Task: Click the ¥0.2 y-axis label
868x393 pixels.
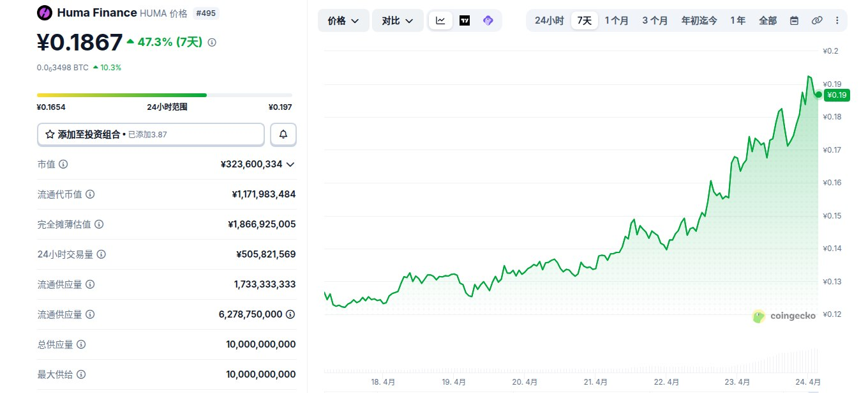Action: pos(830,51)
